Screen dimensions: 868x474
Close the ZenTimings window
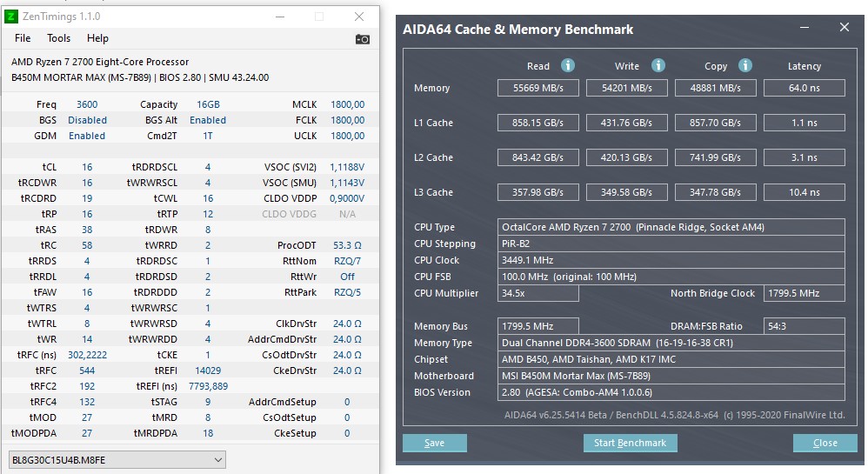(x=359, y=17)
